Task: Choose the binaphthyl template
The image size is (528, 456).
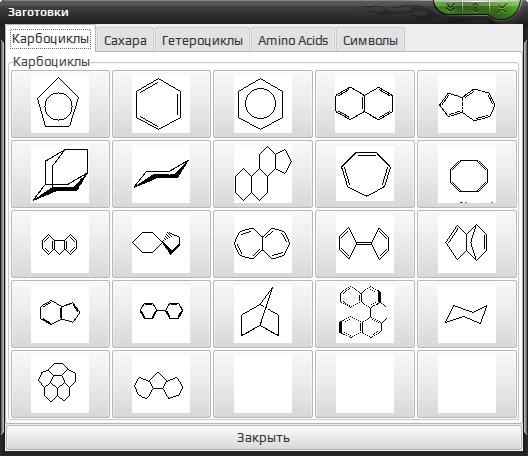Action: coord(365,314)
